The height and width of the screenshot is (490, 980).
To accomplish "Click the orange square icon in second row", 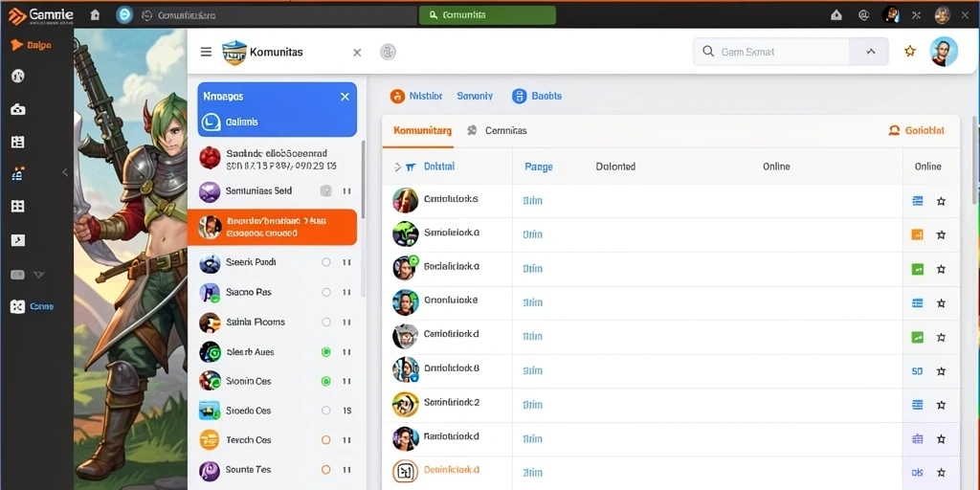I will [918, 234].
